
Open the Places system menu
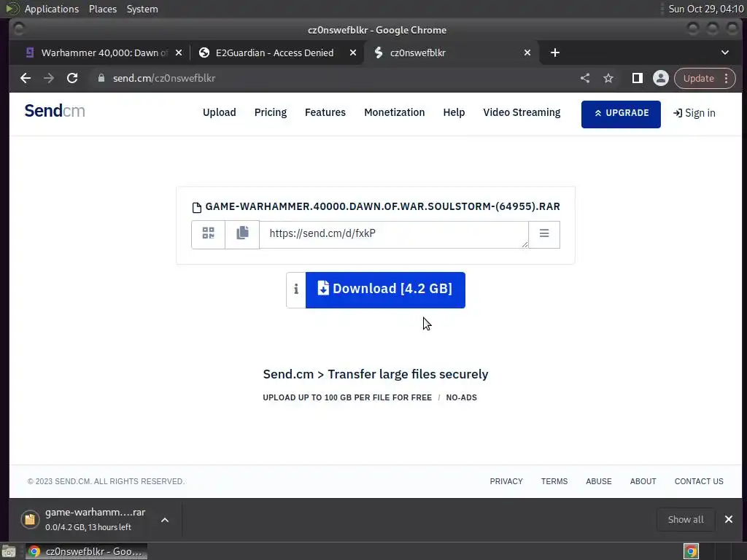pos(103,9)
